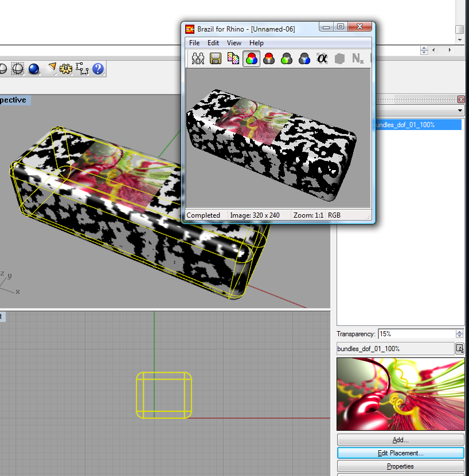Click the copy image to clipboard icon
The height and width of the screenshot is (476, 469).
point(233,58)
